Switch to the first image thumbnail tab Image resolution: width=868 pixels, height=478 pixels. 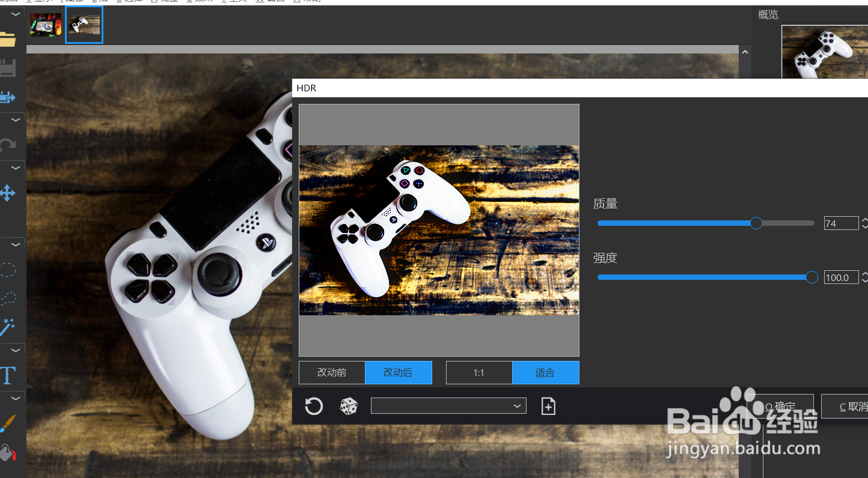[x=46, y=25]
